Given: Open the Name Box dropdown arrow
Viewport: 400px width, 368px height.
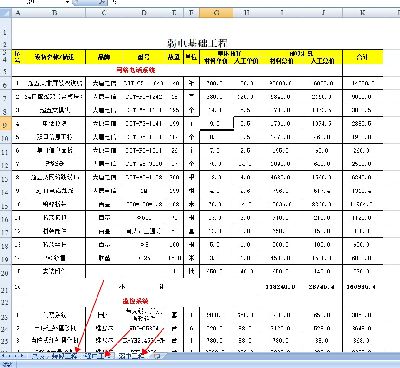Looking at the screenshot, I should pyautogui.click(x=67, y=2).
